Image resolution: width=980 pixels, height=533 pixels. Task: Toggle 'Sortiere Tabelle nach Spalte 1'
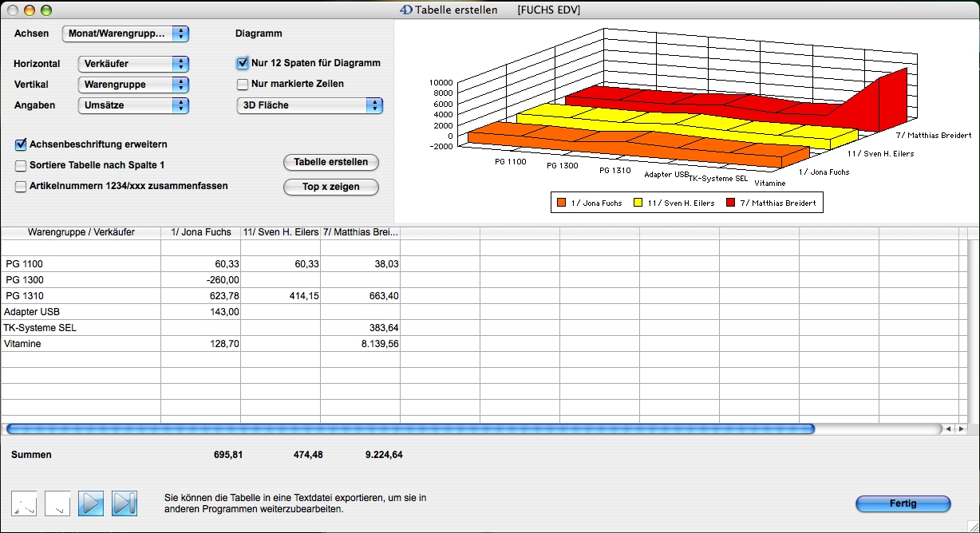pos(21,165)
